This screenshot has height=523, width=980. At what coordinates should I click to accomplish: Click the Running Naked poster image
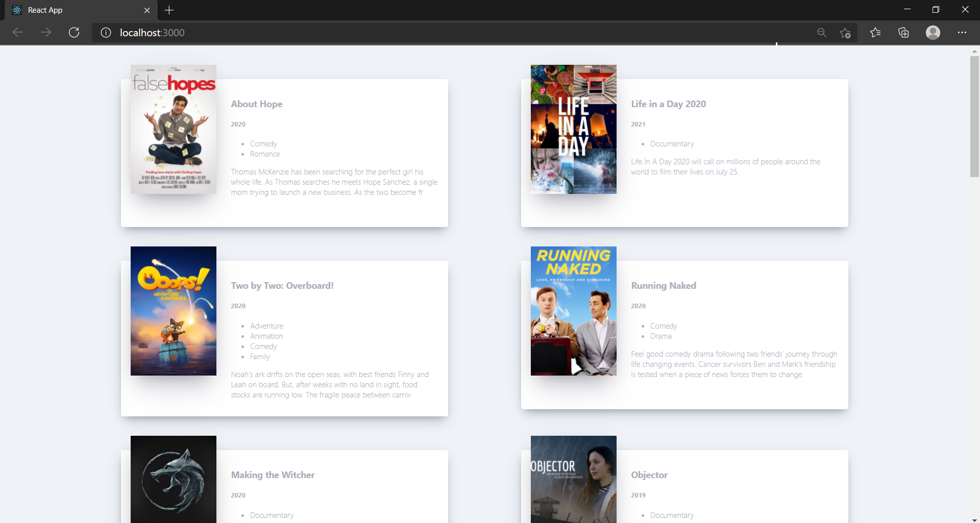point(574,311)
